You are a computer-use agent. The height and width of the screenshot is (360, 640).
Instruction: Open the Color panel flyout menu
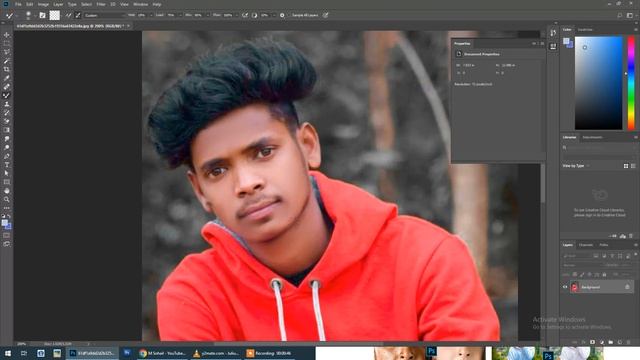point(636,29)
